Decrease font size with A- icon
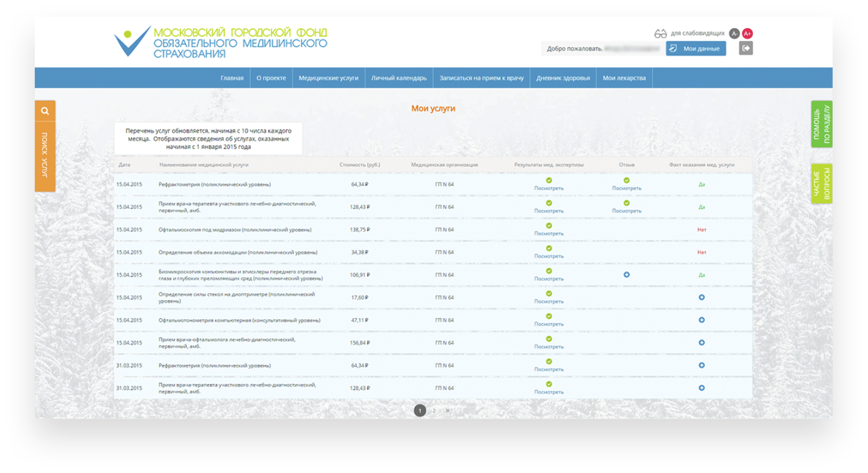Image resolution: width=868 pixels, height=473 pixels. click(x=734, y=34)
